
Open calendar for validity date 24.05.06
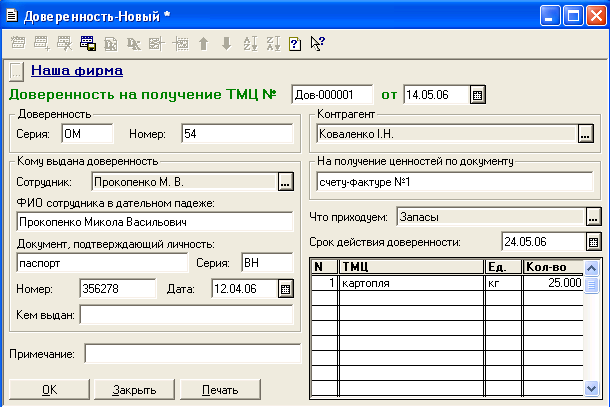(594, 242)
